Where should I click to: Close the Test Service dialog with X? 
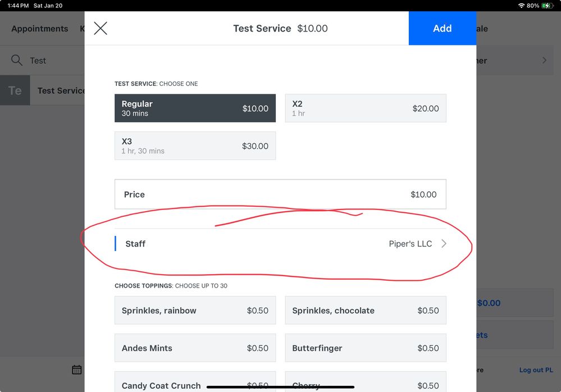pyautogui.click(x=101, y=29)
